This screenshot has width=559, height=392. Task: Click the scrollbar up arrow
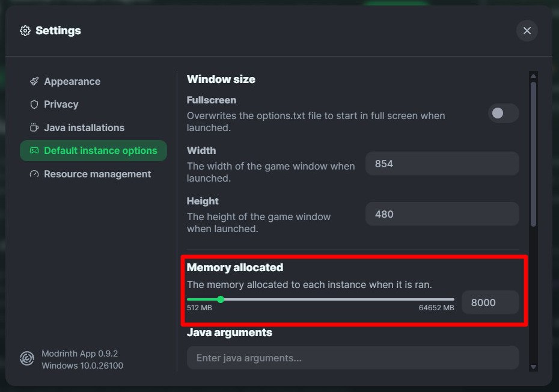tap(533, 76)
